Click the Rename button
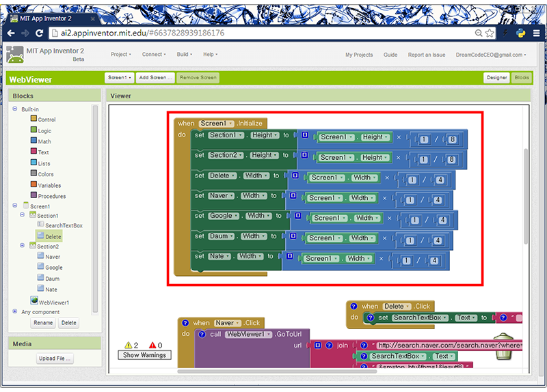547x392 pixels. (x=43, y=322)
